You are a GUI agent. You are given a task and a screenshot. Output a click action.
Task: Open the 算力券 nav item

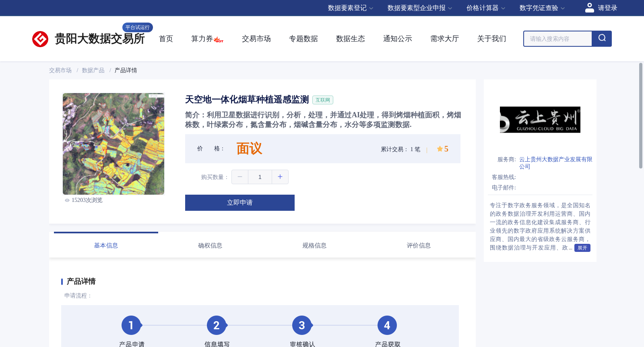click(x=202, y=39)
